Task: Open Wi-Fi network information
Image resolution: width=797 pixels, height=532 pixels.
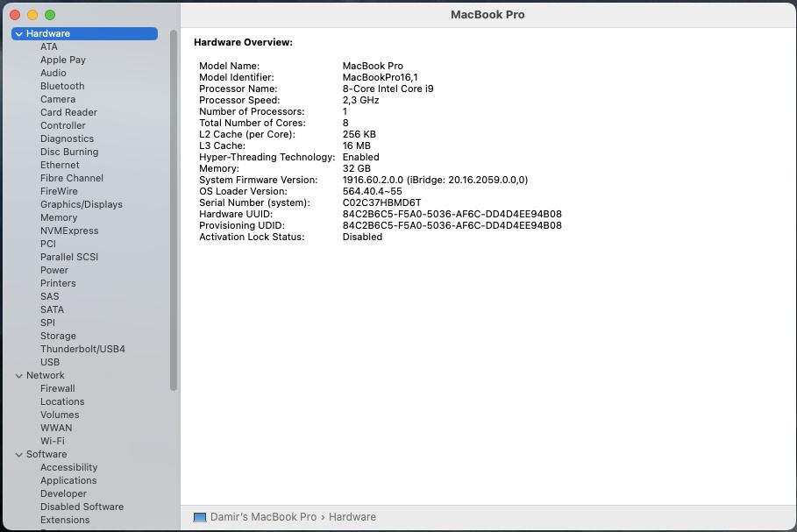Action: pos(53,442)
